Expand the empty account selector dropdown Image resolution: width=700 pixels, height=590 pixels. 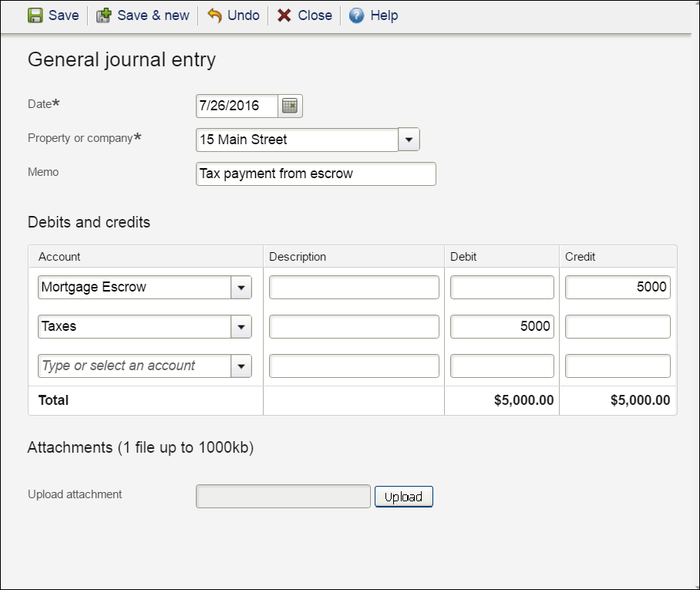coord(243,366)
